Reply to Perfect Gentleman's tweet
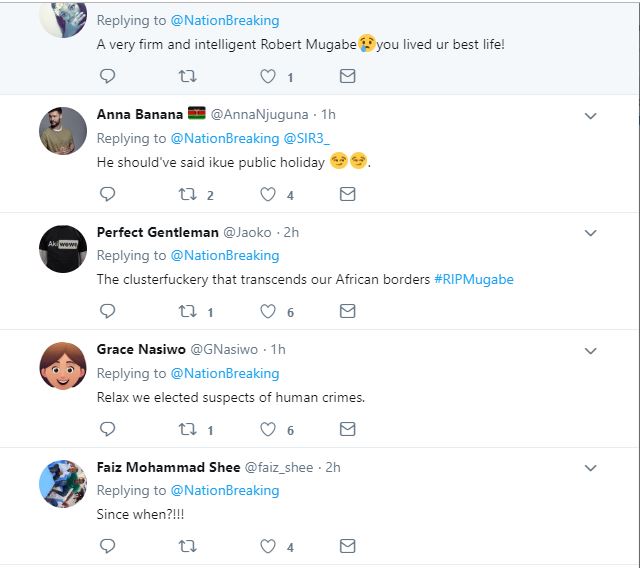The width and height of the screenshot is (640, 568). (108, 311)
